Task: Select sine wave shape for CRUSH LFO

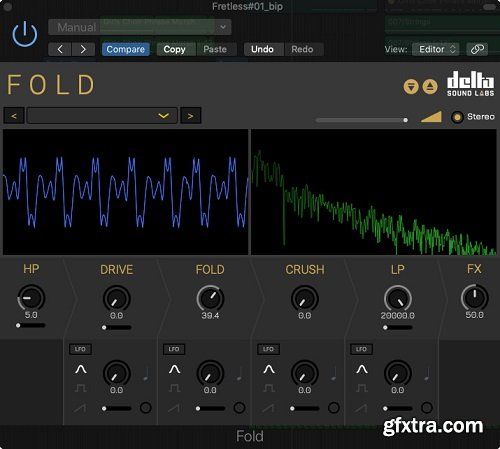Action: tap(269, 369)
